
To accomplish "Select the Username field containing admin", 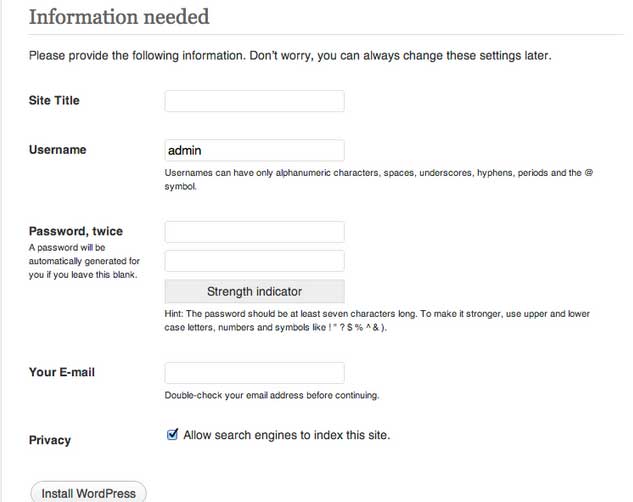I will pyautogui.click(x=254, y=150).
